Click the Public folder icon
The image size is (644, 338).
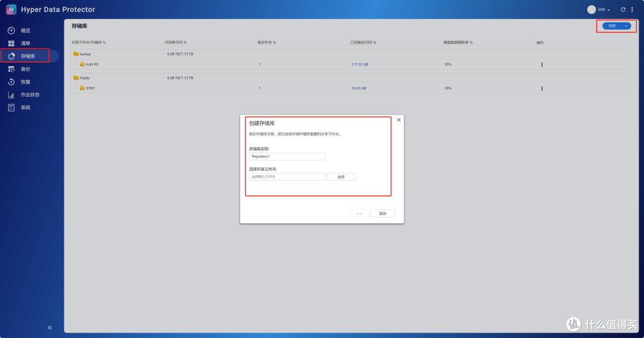(x=76, y=77)
